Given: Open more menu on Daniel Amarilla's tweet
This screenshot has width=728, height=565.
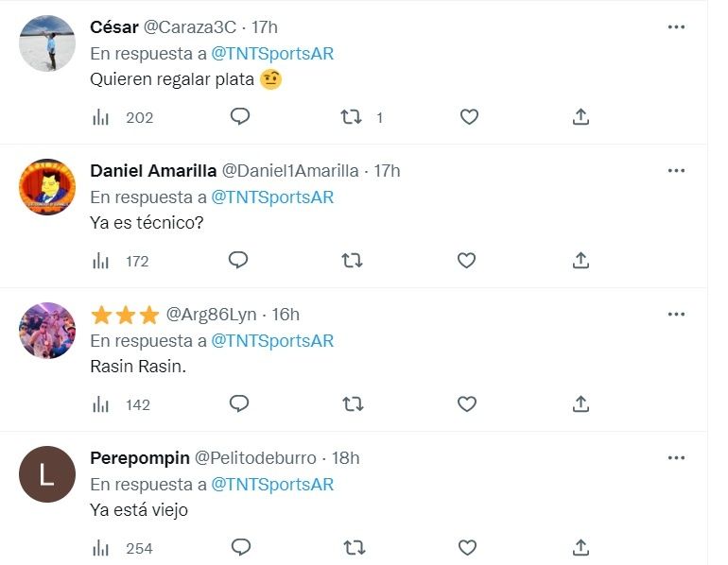Looking at the screenshot, I should (x=676, y=171).
